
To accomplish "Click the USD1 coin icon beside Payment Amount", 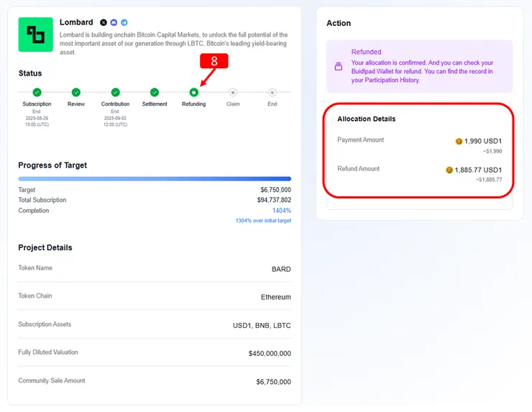I will (x=459, y=142).
